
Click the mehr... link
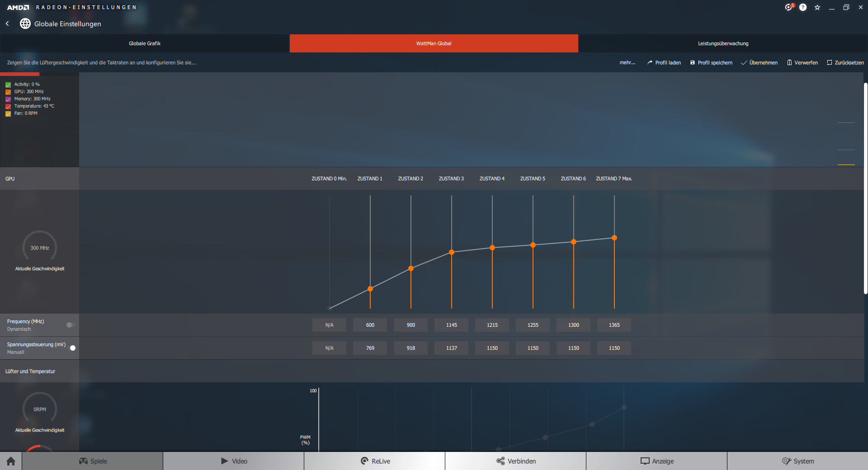pyautogui.click(x=627, y=63)
